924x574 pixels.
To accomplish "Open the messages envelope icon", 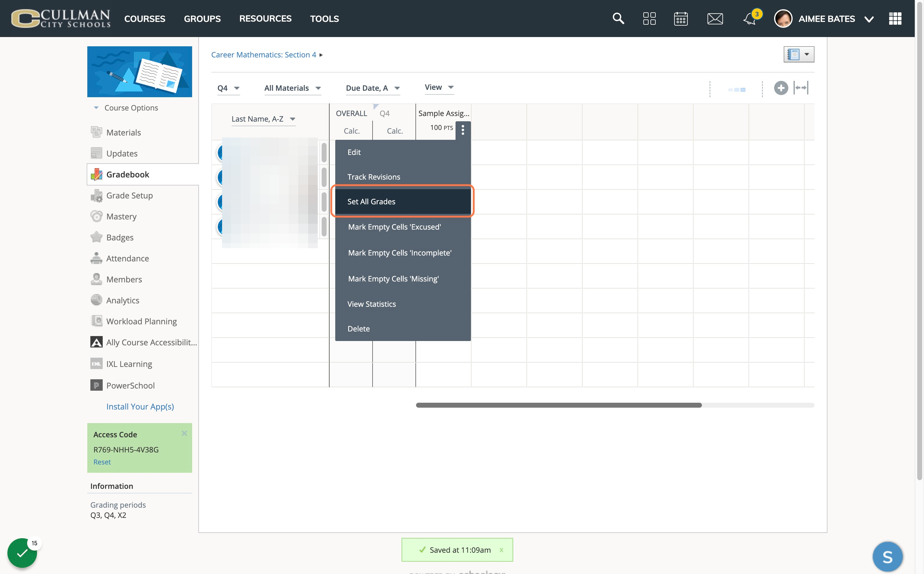I will (x=715, y=19).
